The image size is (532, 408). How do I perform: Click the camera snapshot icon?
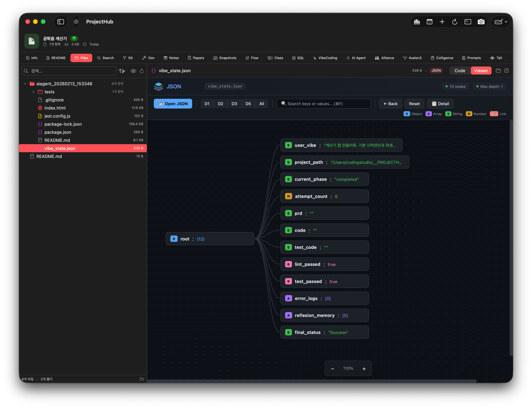[x=481, y=22]
